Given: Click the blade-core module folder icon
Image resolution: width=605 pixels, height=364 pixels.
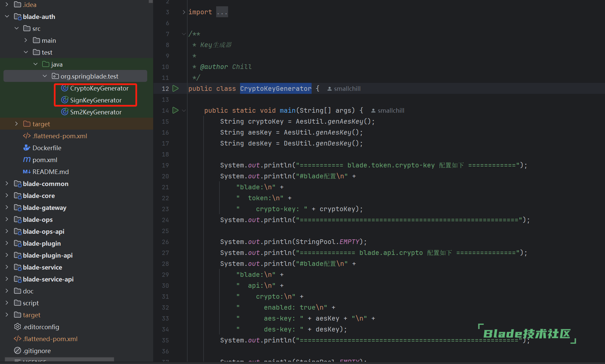Looking at the screenshot, I should [18, 196].
